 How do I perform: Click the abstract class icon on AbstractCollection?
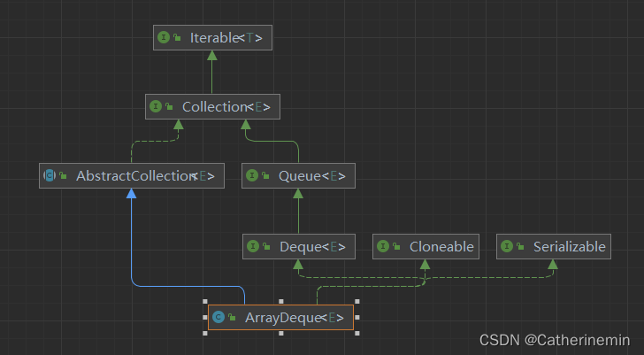click(x=50, y=176)
